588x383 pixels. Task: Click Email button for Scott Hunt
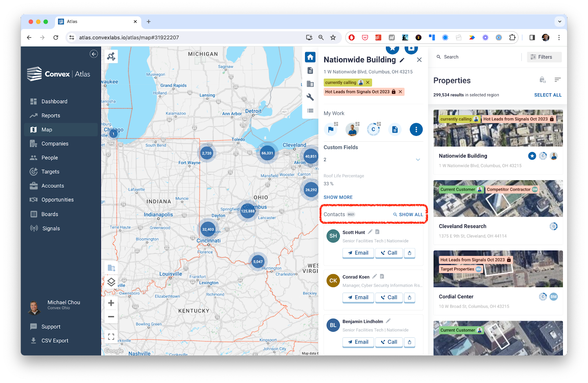click(x=358, y=253)
